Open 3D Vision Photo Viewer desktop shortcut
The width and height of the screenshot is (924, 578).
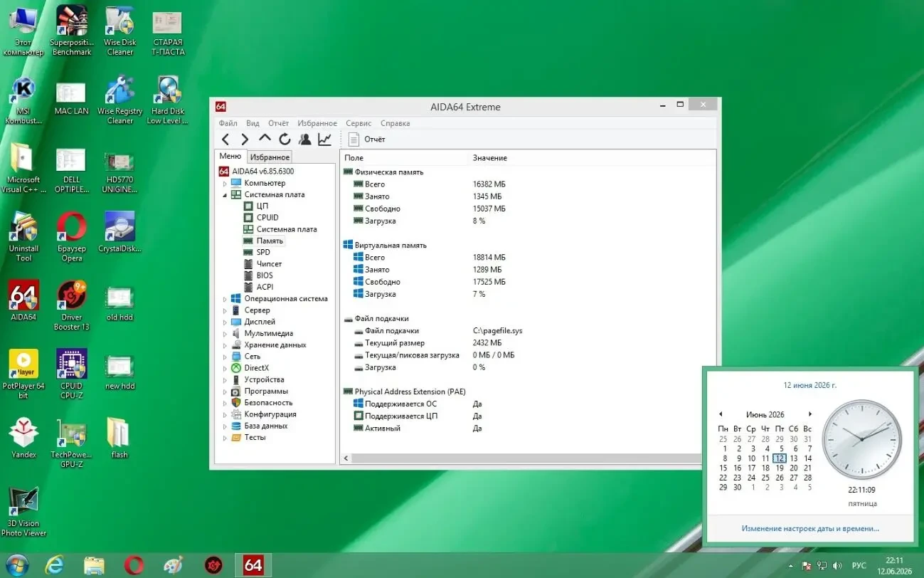23,513
